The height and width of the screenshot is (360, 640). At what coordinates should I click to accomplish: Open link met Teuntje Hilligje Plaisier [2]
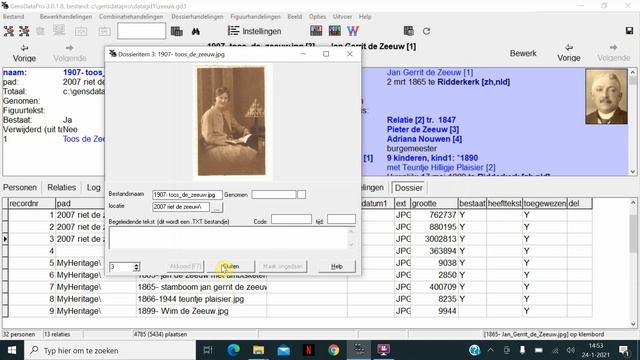click(441, 167)
